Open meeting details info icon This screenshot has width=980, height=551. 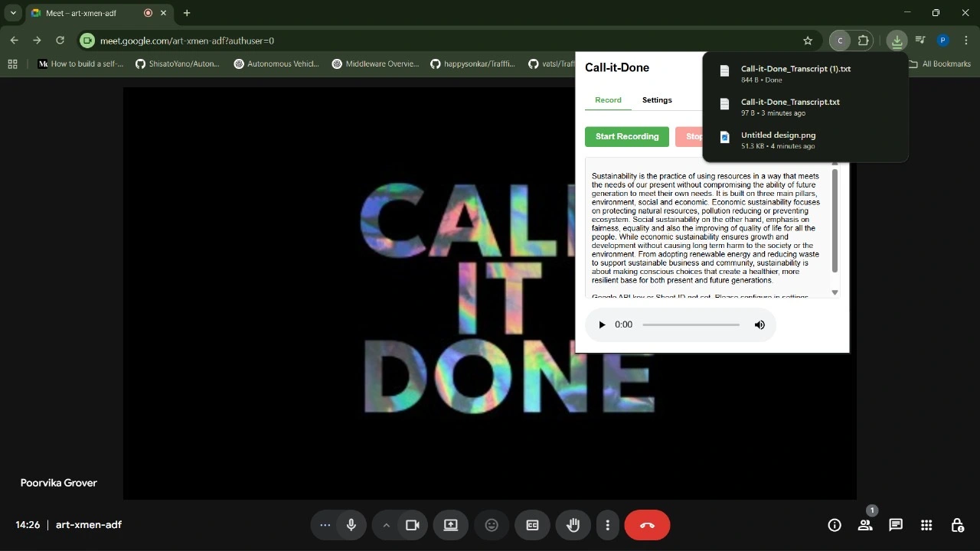tap(835, 525)
